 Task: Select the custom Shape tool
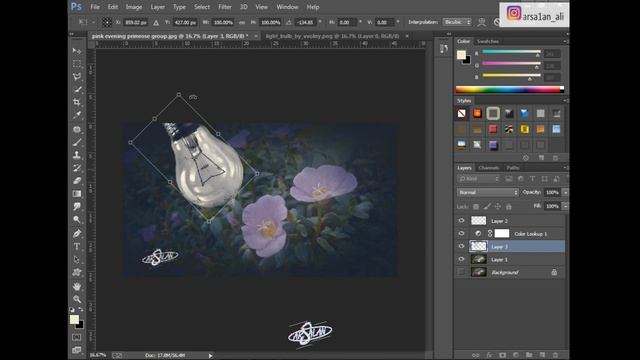click(76, 272)
